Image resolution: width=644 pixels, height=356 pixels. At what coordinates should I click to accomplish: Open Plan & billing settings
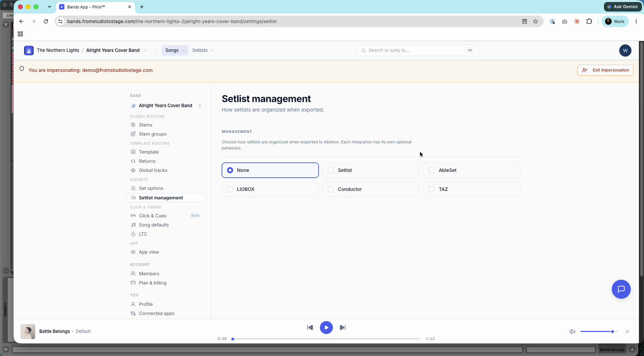(166, 283)
